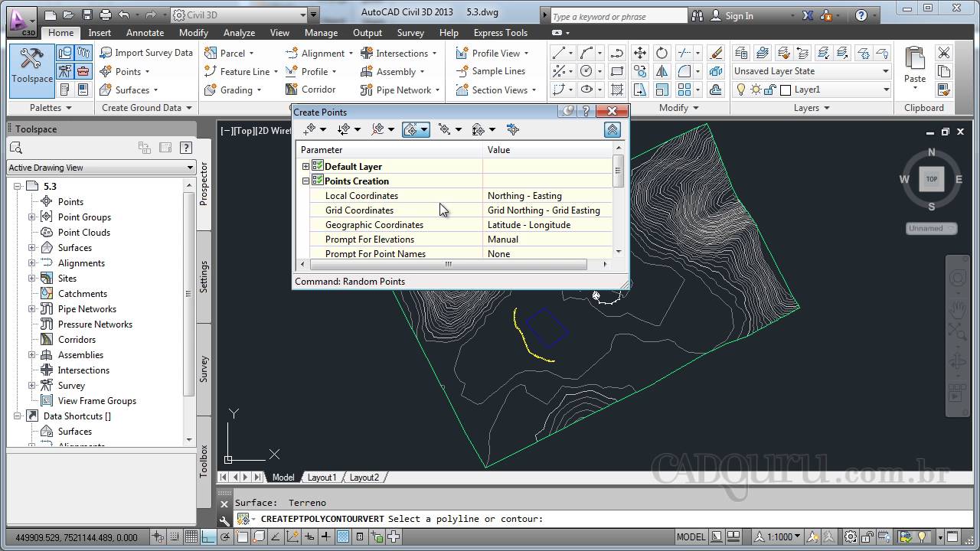
Task: Click the Toolspace help icon
Action: 185,148
